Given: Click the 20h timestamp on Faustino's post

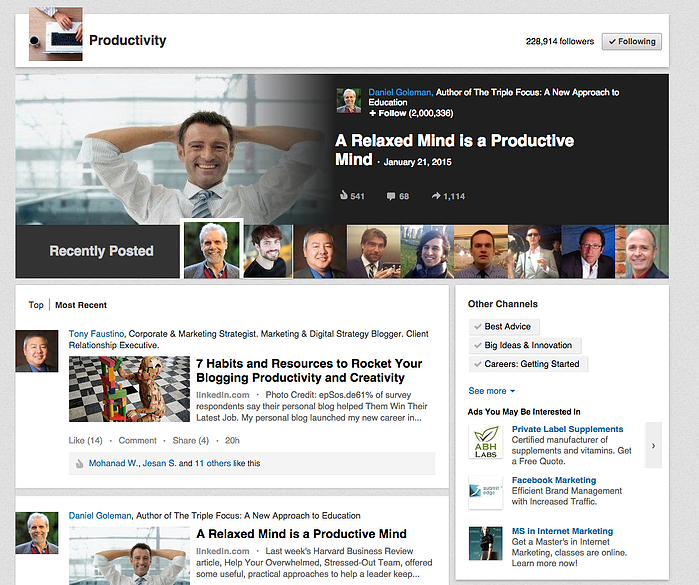Looking at the screenshot, I should point(232,441).
